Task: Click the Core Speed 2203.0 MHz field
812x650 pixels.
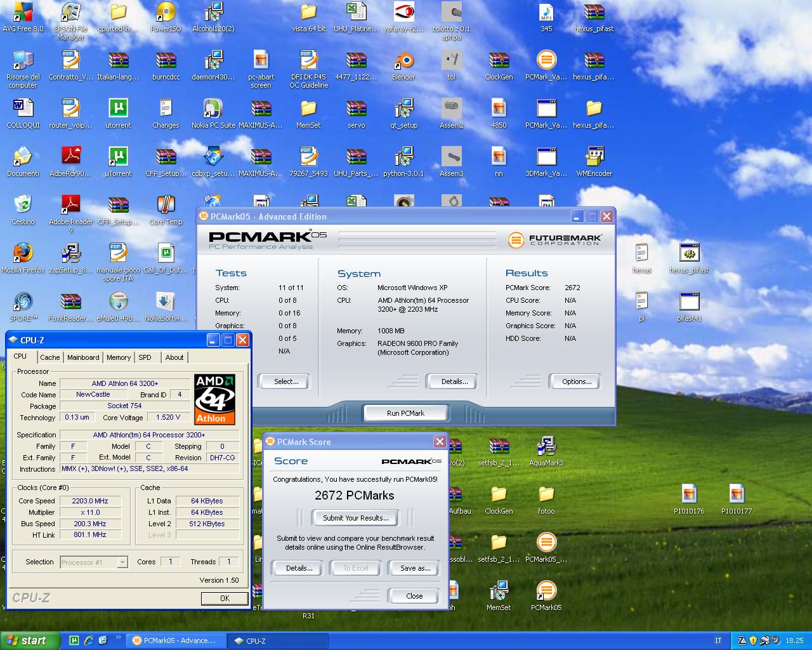Action: click(90, 501)
